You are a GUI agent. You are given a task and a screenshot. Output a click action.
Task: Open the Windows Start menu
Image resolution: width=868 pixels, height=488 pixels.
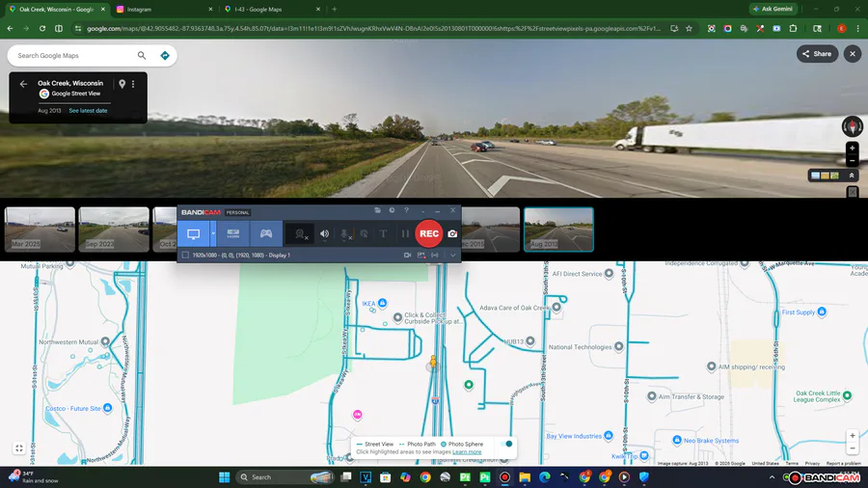pos(224,477)
